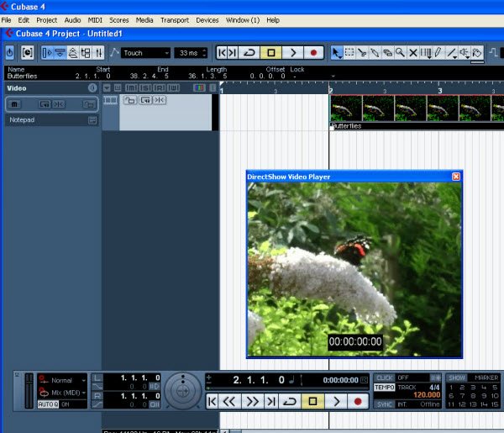Select the Range Selection tool
This screenshot has height=433, width=504.
[349, 52]
